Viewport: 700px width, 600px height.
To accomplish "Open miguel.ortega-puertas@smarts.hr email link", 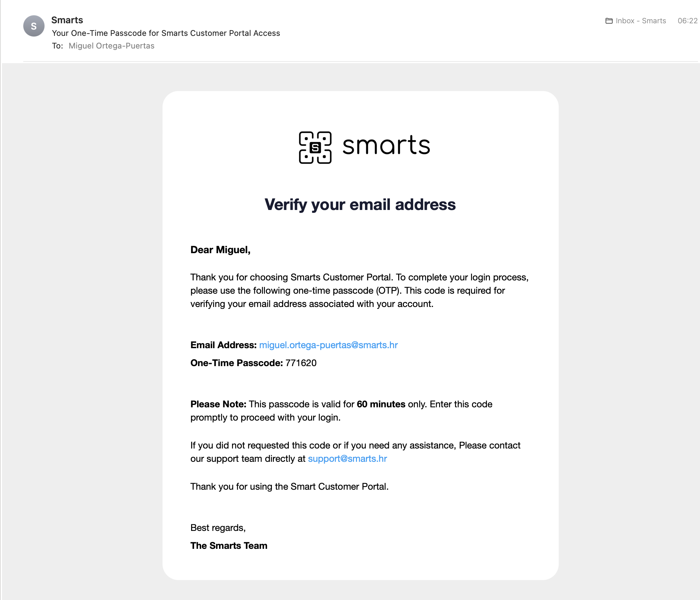I will point(328,345).
